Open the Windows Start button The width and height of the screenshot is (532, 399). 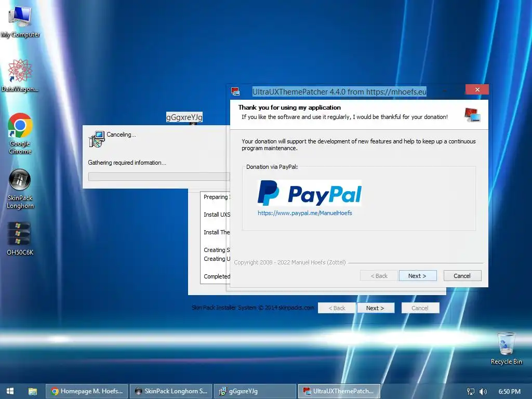coord(10,391)
